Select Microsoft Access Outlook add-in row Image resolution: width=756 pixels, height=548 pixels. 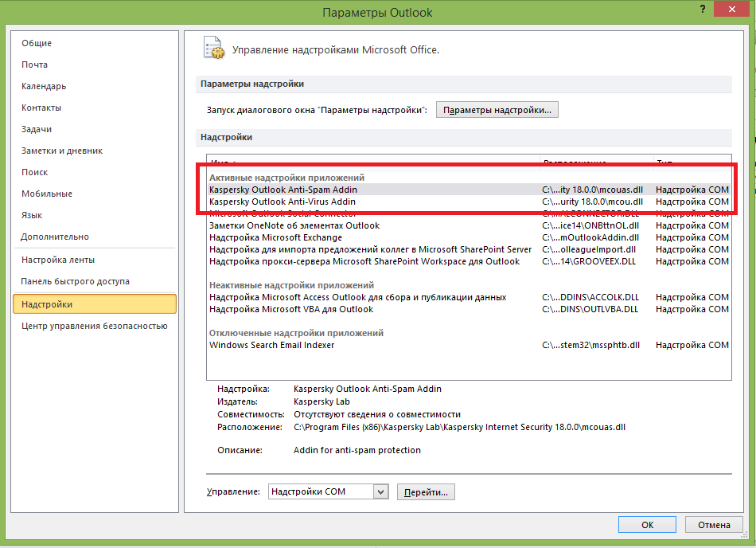point(469,297)
